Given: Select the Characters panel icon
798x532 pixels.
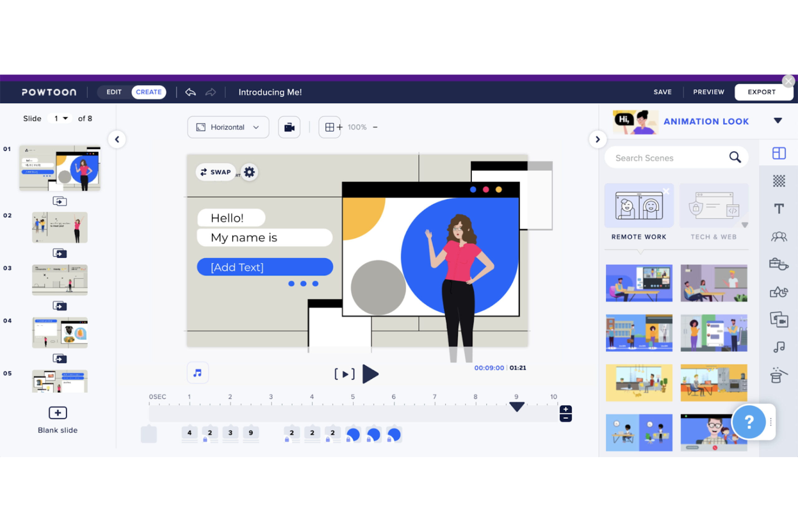Looking at the screenshot, I should click(779, 236).
